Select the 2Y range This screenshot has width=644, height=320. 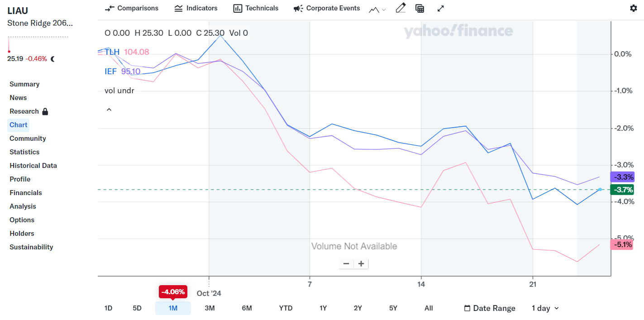pos(358,308)
